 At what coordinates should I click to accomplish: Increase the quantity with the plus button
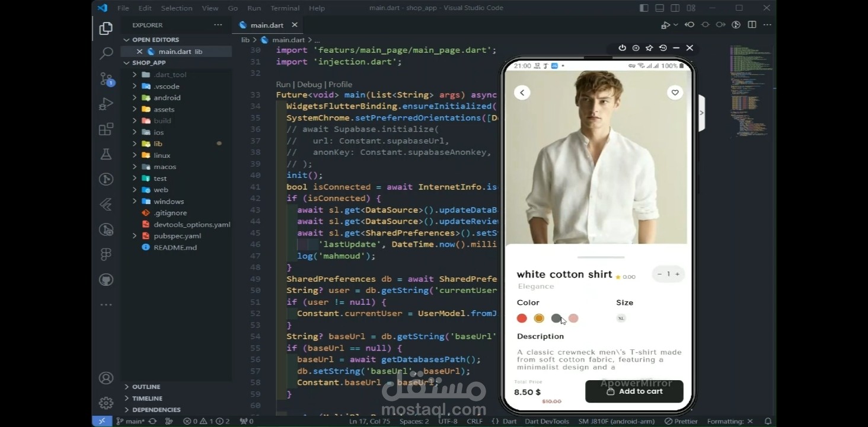tap(677, 274)
